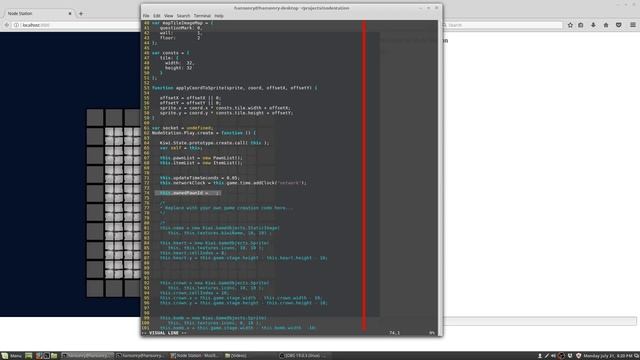Open the Search menu in the terminal window
Viewport: 640px width, 360px height.
(x=183, y=16)
